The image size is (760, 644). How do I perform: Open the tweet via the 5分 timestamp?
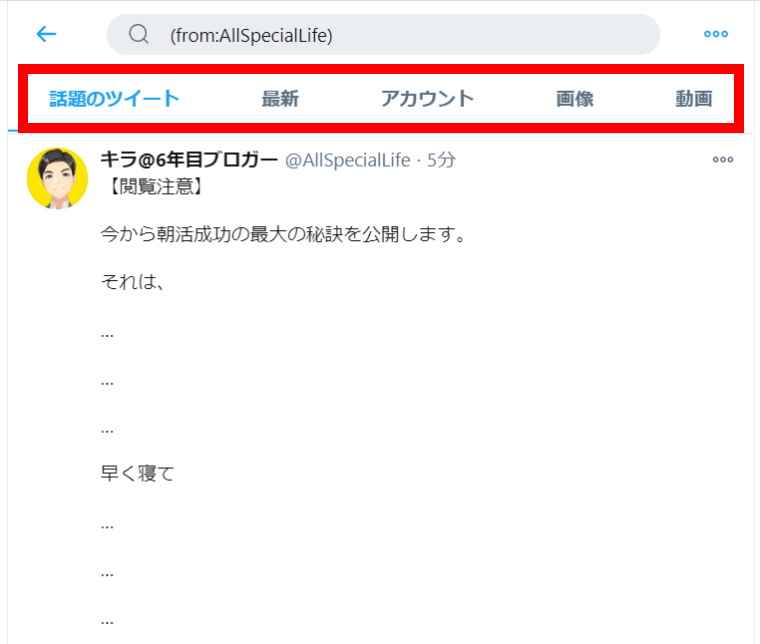click(441, 160)
